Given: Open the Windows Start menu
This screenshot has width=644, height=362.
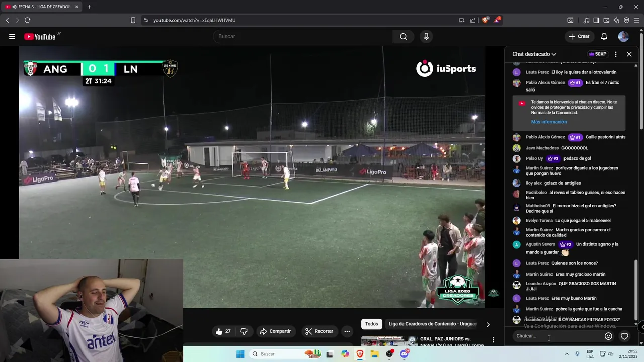Looking at the screenshot, I should point(240,354).
